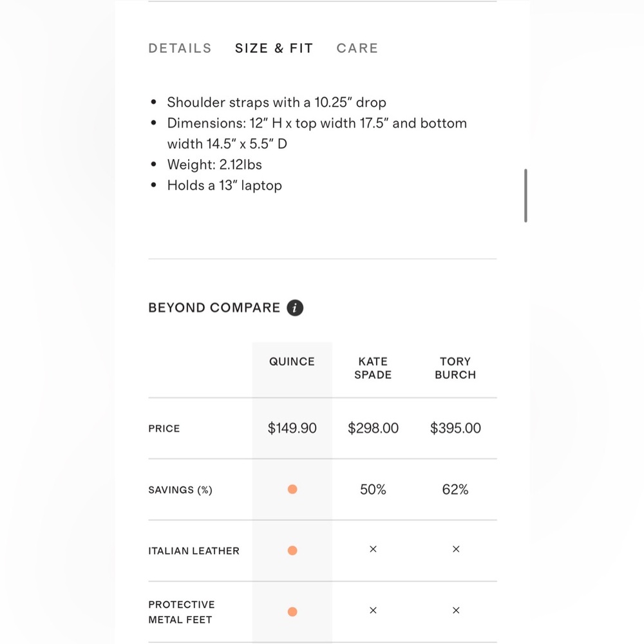Viewport: 644px width, 644px height.
Task: Click the Tory Burch column header
Action: click(455, 368)
